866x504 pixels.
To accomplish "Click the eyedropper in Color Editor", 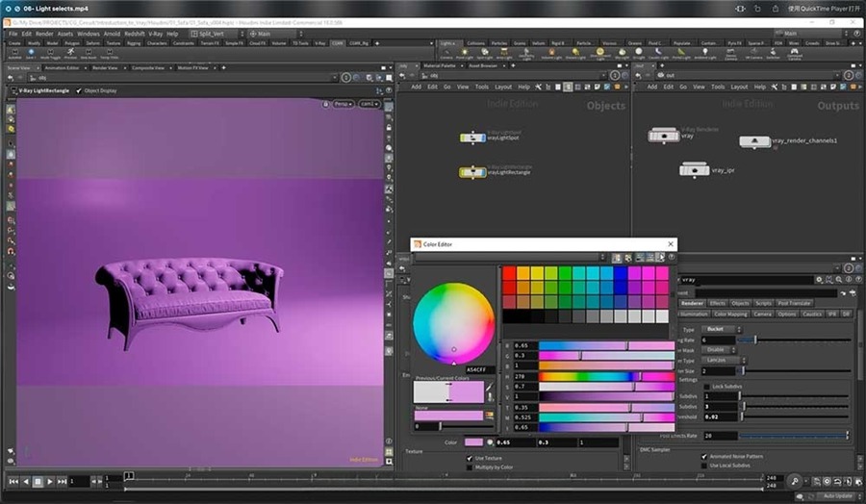I will 490,389.
